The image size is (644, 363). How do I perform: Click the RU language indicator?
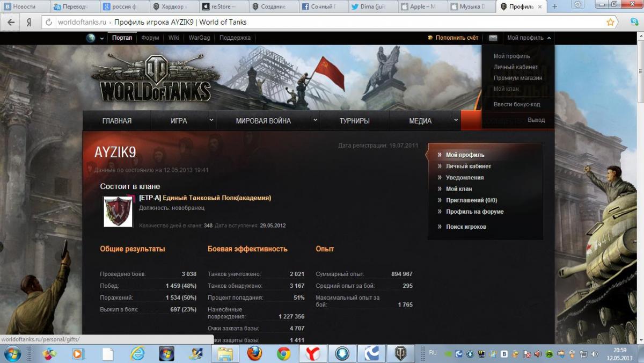click(433, 353)
